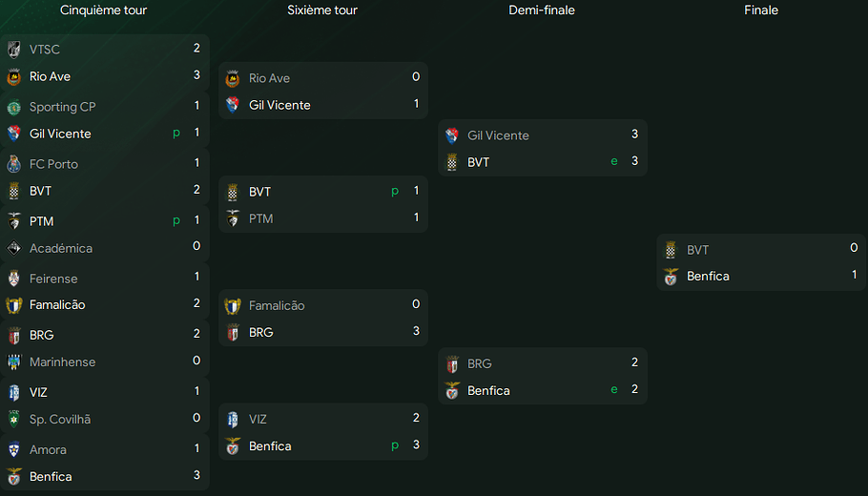The width and height of the screenshot is (868, 496).
Task: Click the Amora club crest
Action: pyautogui.click(x=14, y=450)
